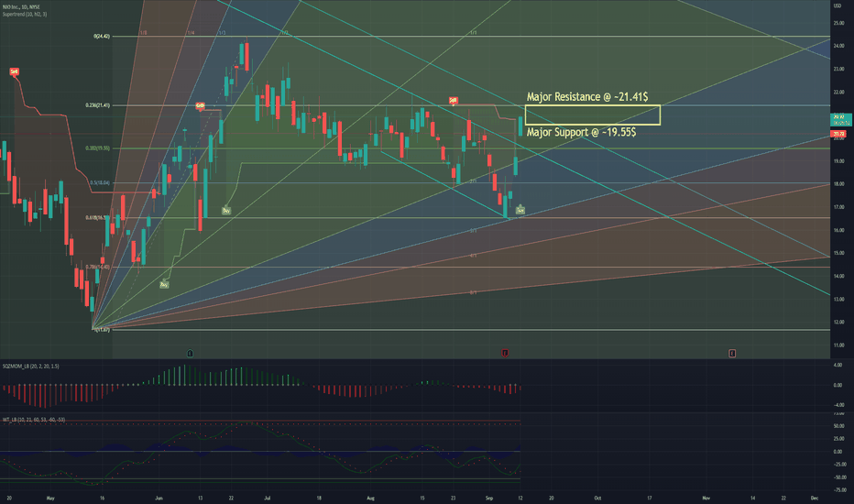Click the Buy signal label in late June

tap(226, 211)
